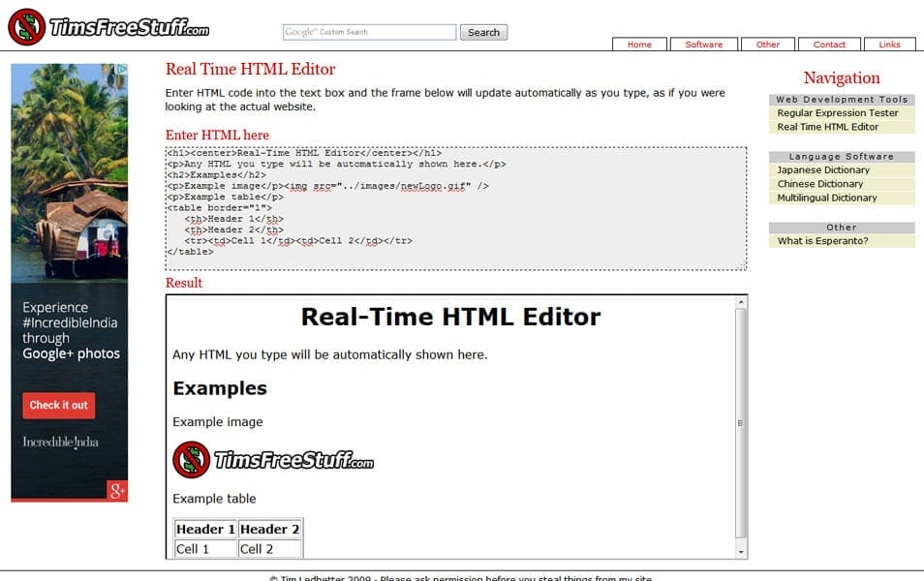Viewport: 924px width, 581px height.
Task: Open the What is Esperanto? link
Action: (825, 240)
